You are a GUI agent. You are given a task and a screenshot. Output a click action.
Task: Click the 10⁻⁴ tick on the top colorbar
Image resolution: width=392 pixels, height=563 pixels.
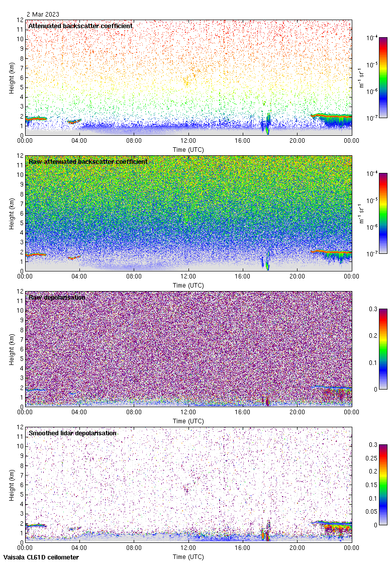click(x=371, y=38)
